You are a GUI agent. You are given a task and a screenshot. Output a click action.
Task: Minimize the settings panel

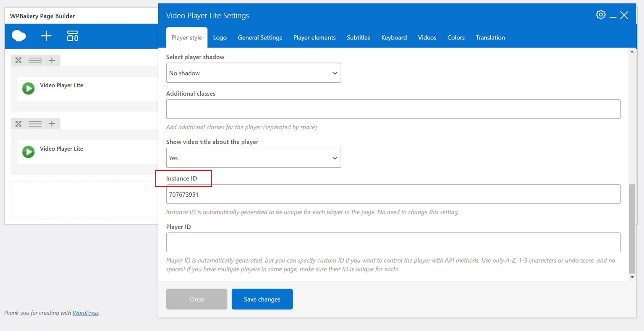coord(613,16)
